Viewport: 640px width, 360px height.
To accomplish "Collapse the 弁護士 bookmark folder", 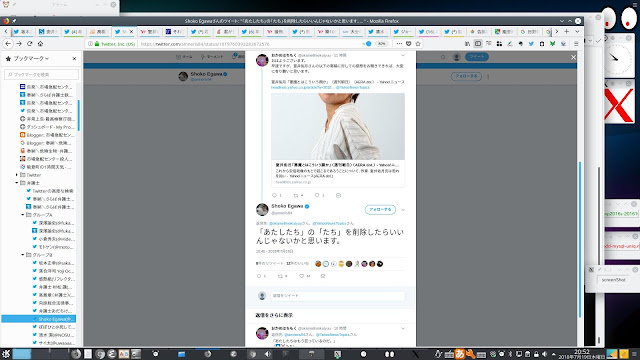I will 17,183.
